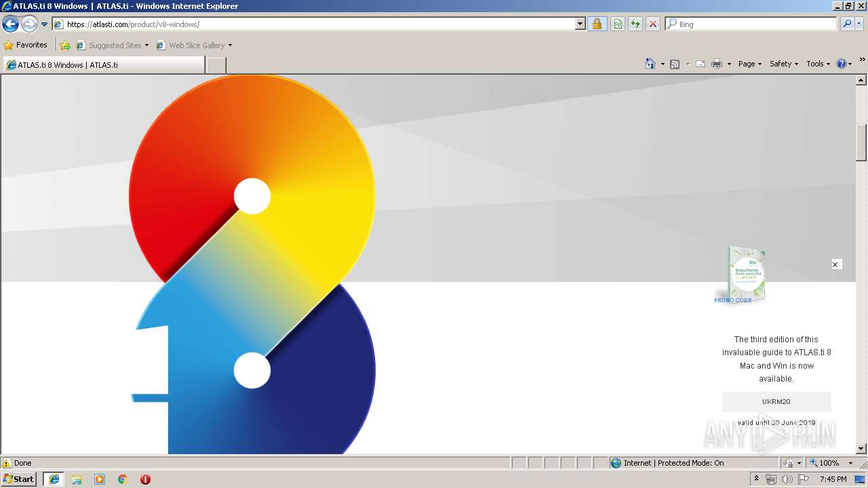Image resolution: width=868 pixels, height=488 pixels.
Task: Open the Favorites star button
Action: click(26, 45)
